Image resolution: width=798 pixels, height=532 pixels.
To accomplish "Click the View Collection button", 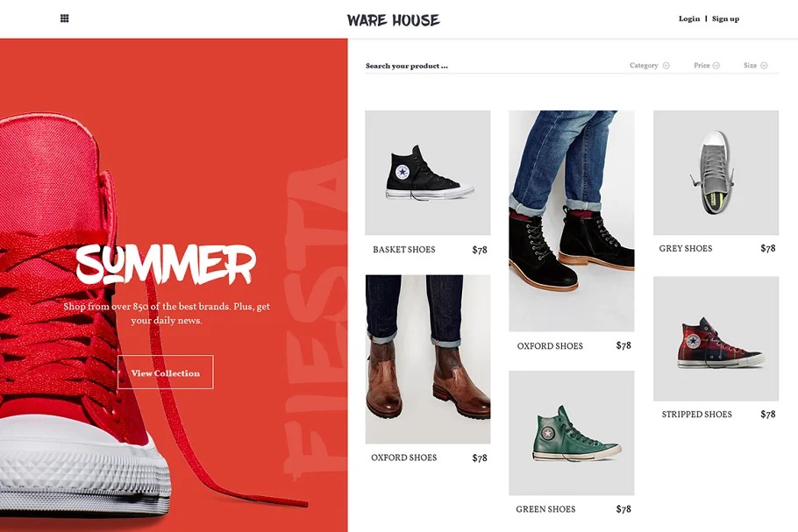I will coord(166,372).
